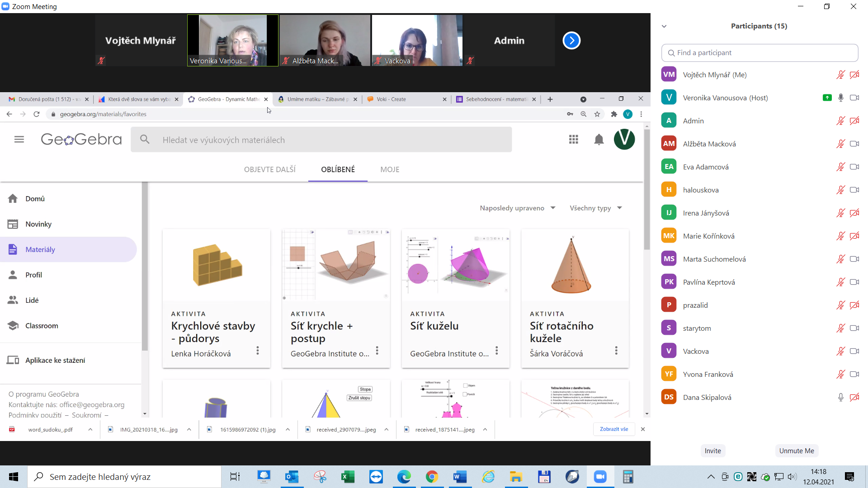
Task: Click the muted mic icon beside Admin
Action: pos(841,121)
